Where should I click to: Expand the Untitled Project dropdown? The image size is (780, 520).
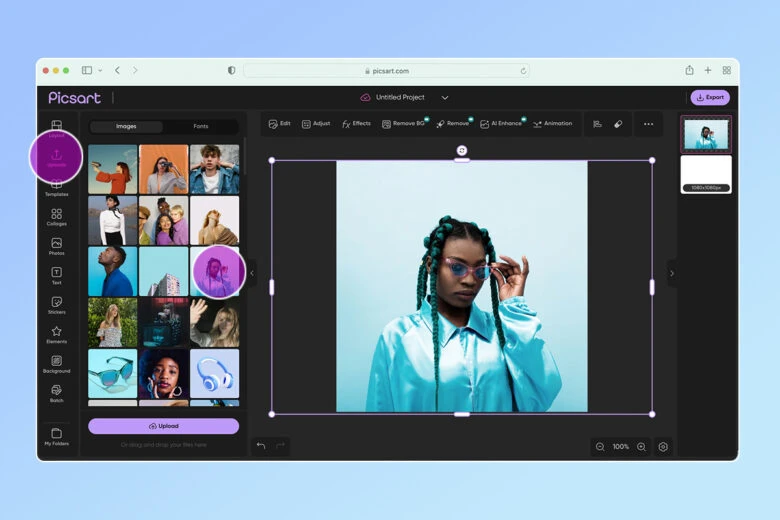click(445, 98)
